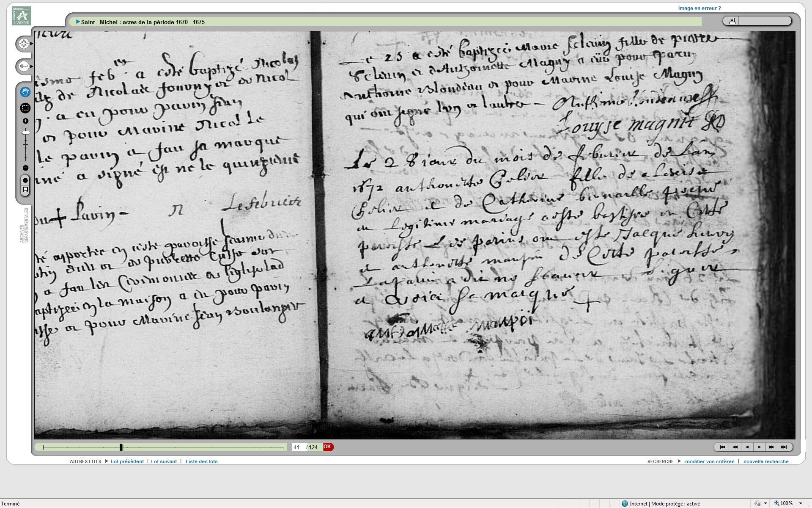
Task: Click the zoom in plus icon
Action: coord(25,121)
